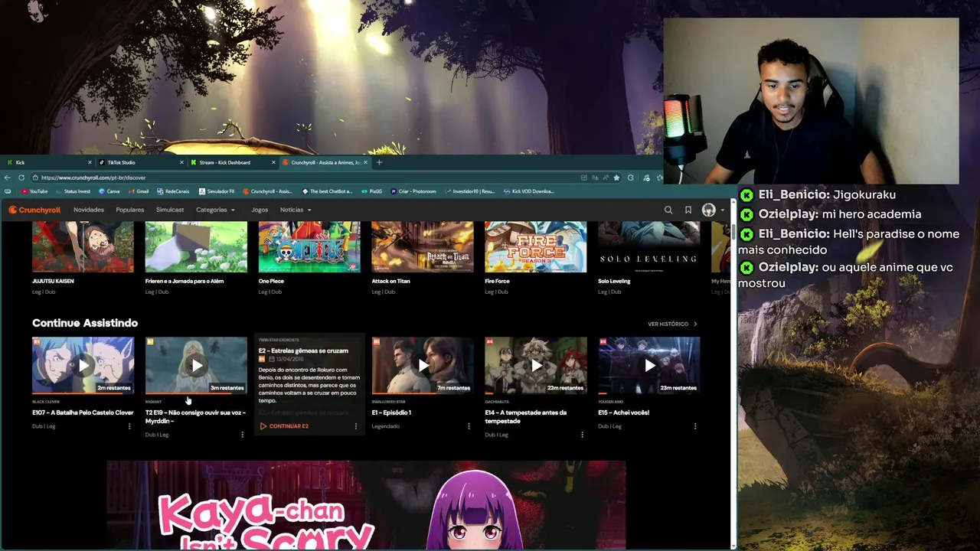Open the Investidor10 bookmark
This screenshot has width=980, height=551.
tap(469, 191)
